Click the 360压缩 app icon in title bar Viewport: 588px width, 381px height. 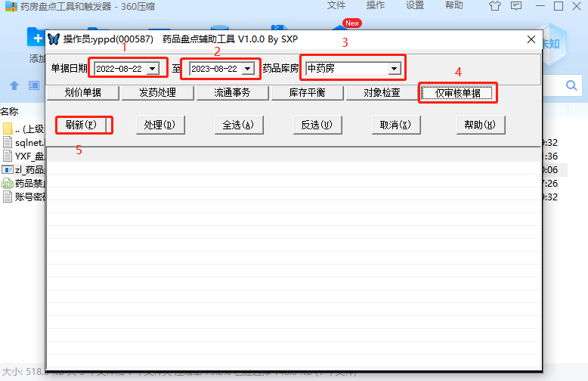[11, 6]
